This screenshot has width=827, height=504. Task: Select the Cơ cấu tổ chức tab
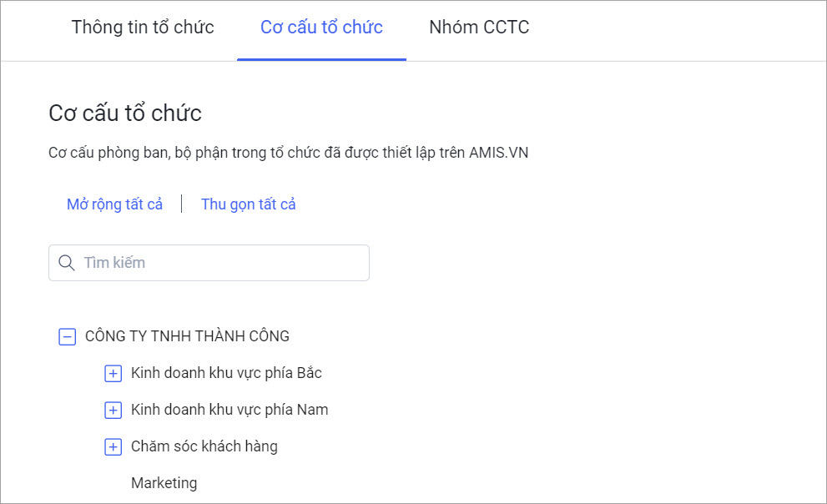(321, 28)
